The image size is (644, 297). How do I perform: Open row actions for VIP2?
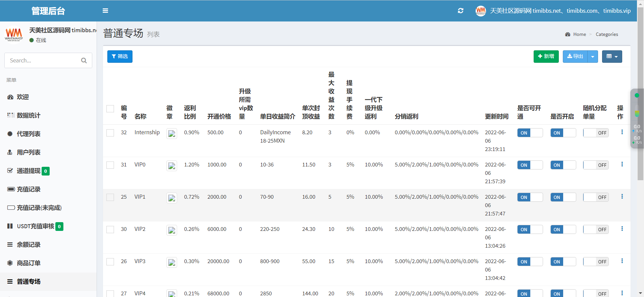[x=622, y=229]
